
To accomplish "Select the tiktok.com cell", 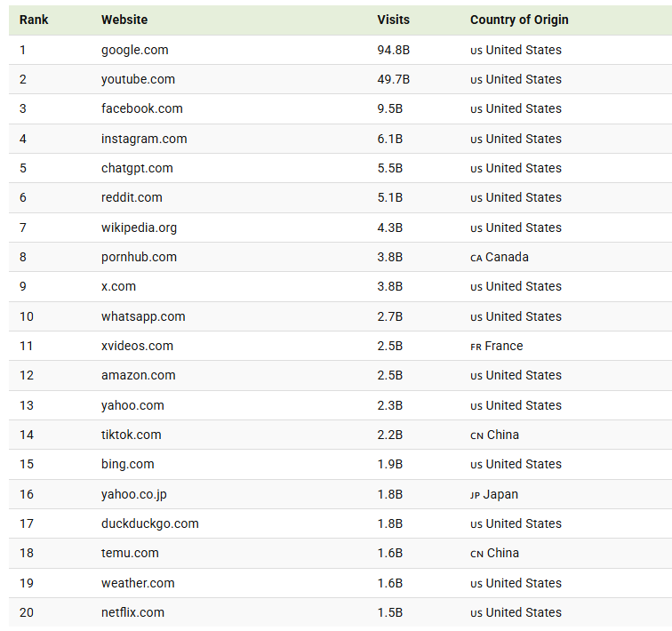I will (132, 435).
